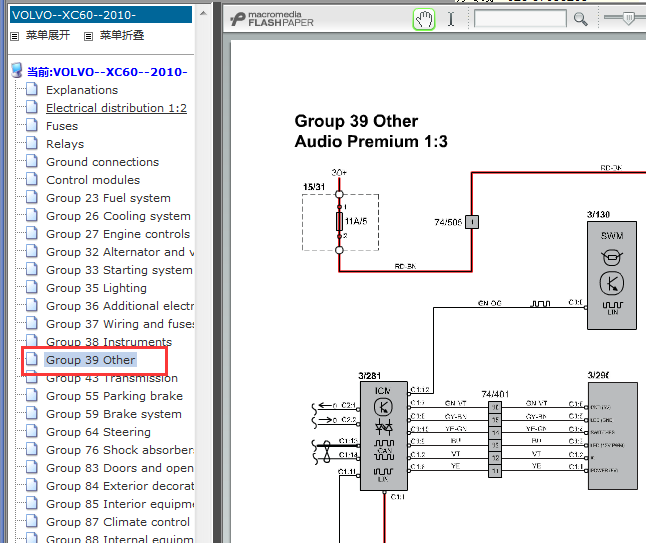Screen dimensions: 646x543
Task: Click the Macromedia FlashPaper logo
Action: pos(272,19)
